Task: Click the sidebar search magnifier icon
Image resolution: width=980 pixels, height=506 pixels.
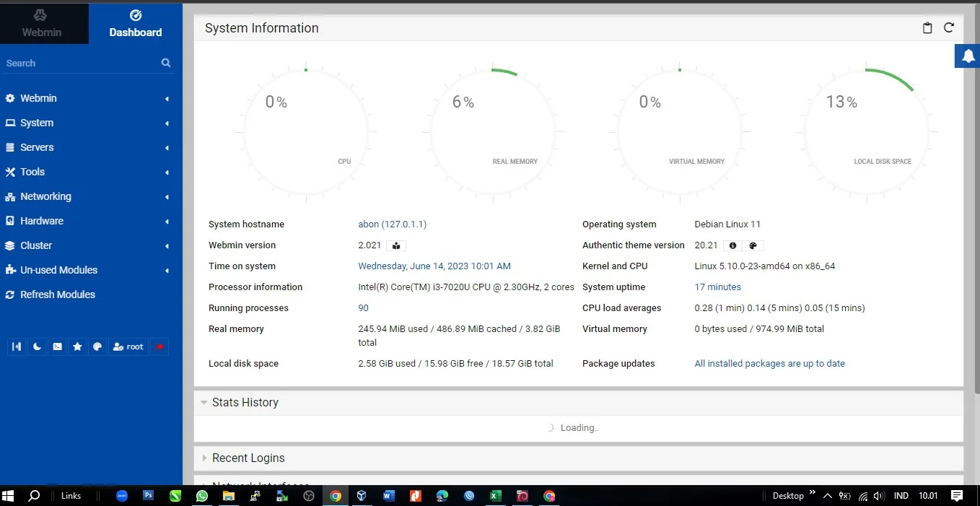Action: [166, 63]
